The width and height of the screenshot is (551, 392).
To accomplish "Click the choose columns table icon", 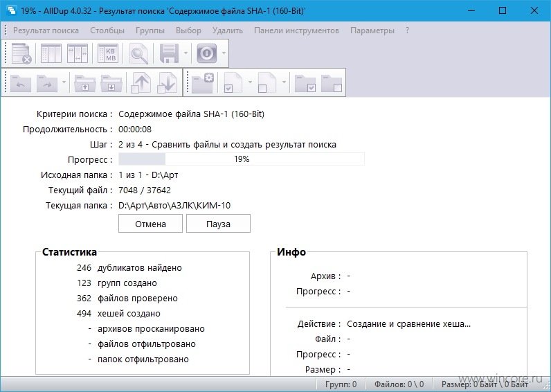I will (51, 53).
